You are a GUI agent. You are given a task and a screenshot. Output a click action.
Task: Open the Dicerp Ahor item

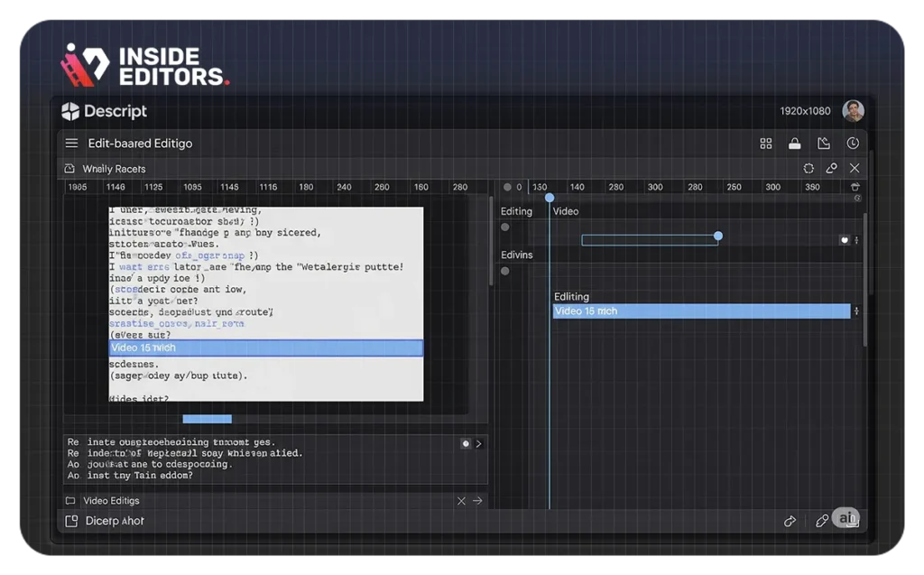[x=115, y=521]
